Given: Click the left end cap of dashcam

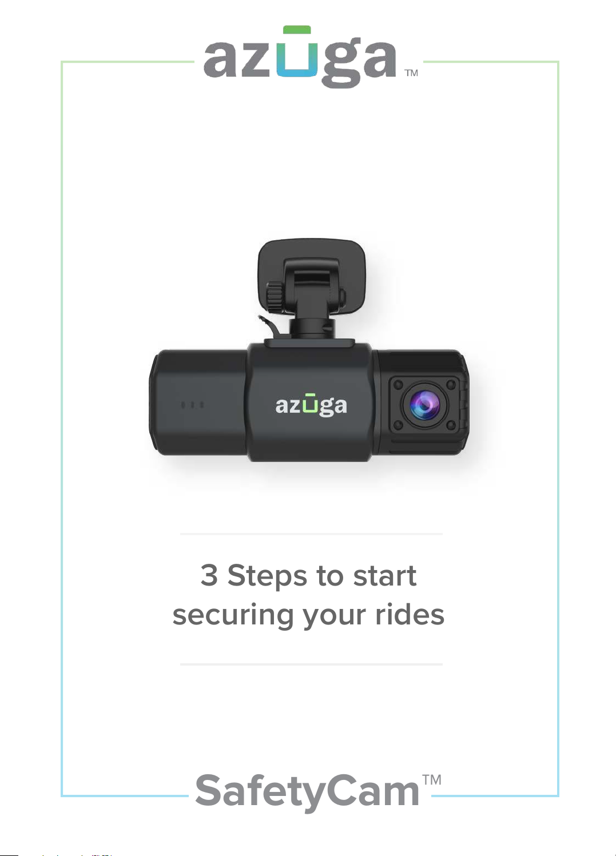Looking at the screenshot, I should pyautogui.click(x=197, y=403).
